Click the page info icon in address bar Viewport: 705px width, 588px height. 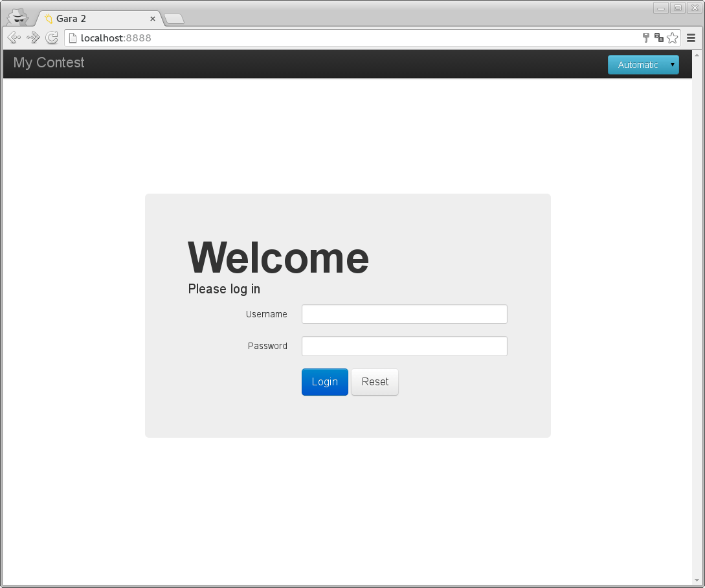[x=73, y=38]
